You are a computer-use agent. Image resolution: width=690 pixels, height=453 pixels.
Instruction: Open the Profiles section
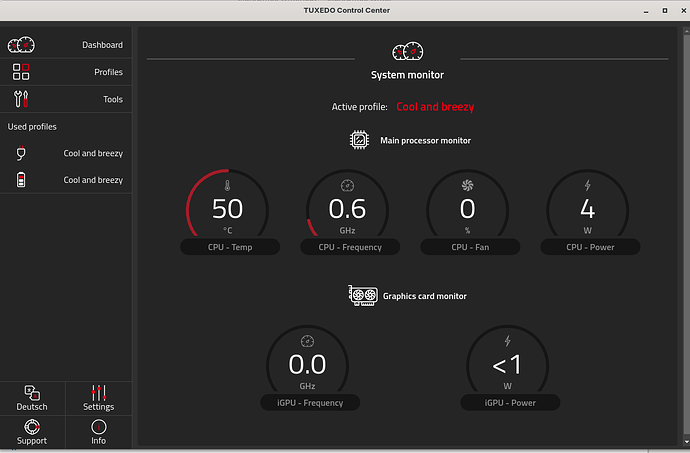click(66, 72)
